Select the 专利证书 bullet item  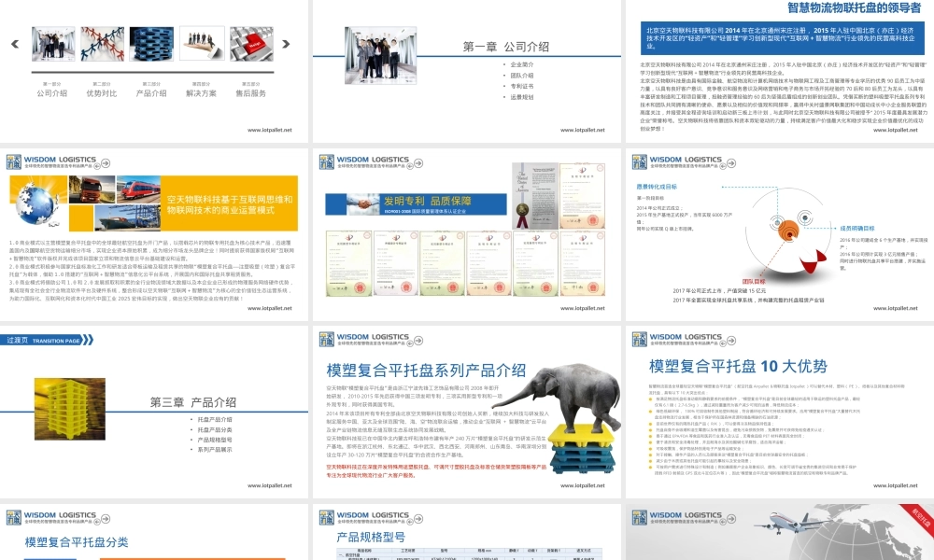click(522, 86)
